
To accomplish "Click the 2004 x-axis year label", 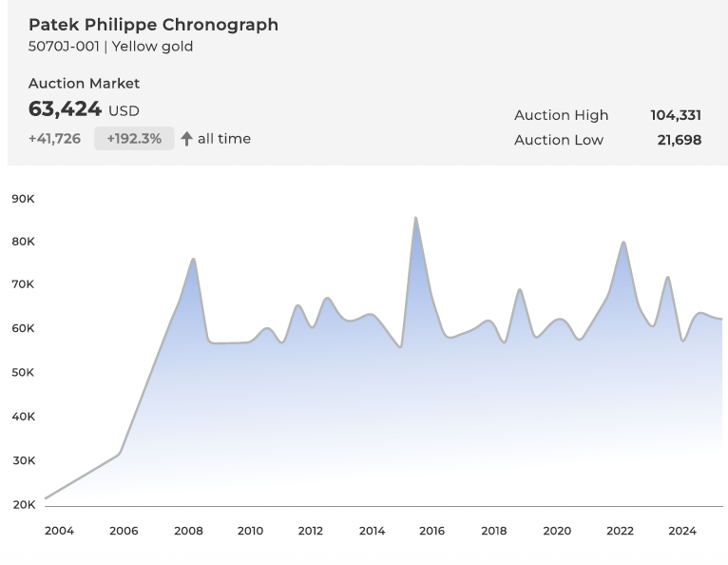I will coord(59,531).
